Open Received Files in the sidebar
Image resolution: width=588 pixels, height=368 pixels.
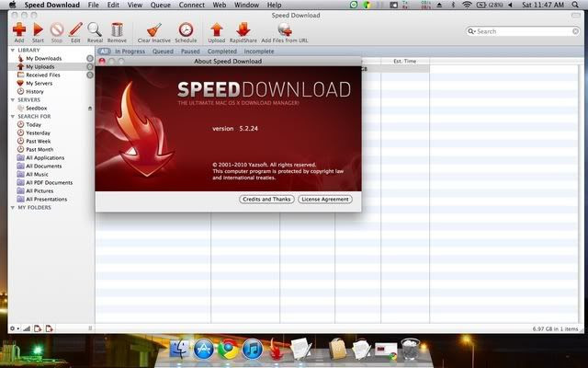(43, 75)
